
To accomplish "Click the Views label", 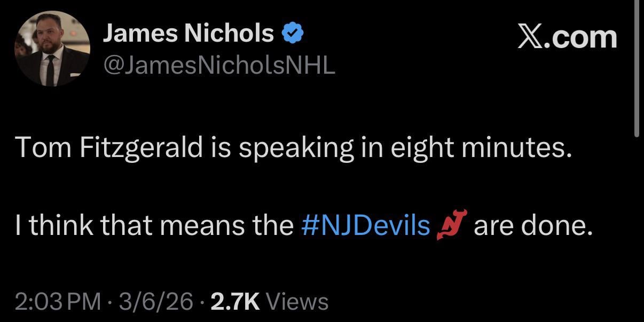I will point(297,302).
